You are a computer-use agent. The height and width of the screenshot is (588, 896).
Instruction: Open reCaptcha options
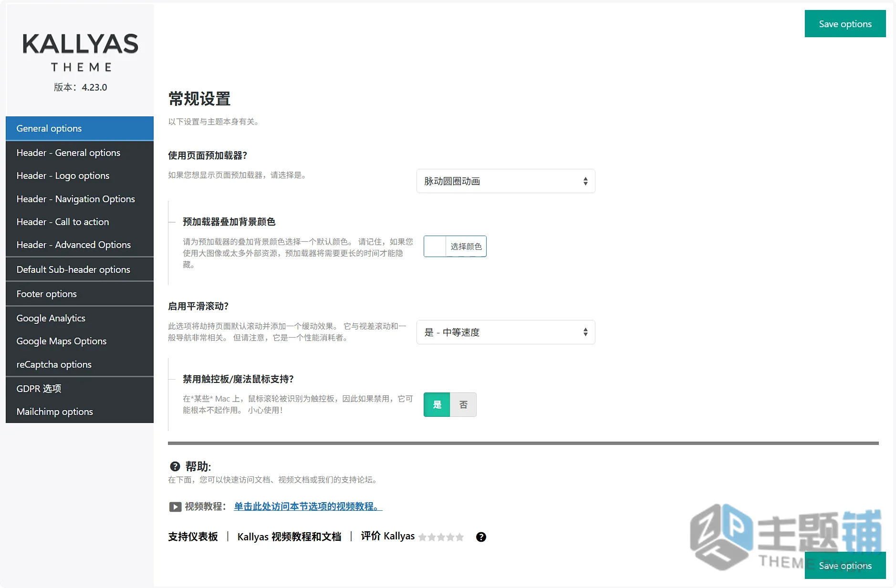80,364
